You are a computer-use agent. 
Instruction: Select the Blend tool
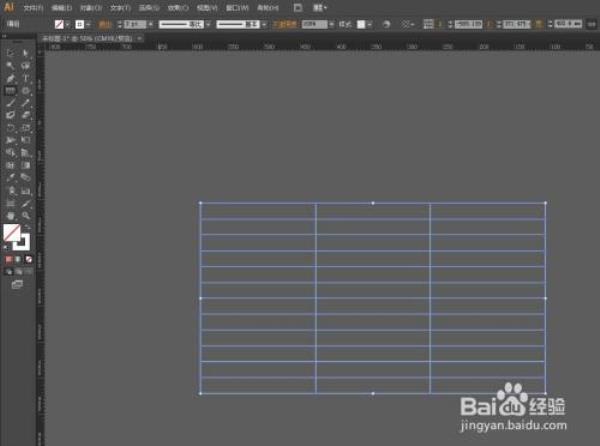coord(26,177)
